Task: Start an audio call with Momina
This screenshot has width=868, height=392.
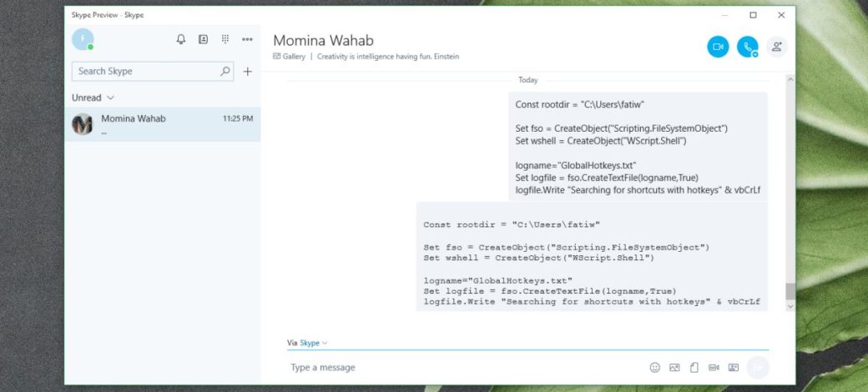Action: click(x=747, y=47)
